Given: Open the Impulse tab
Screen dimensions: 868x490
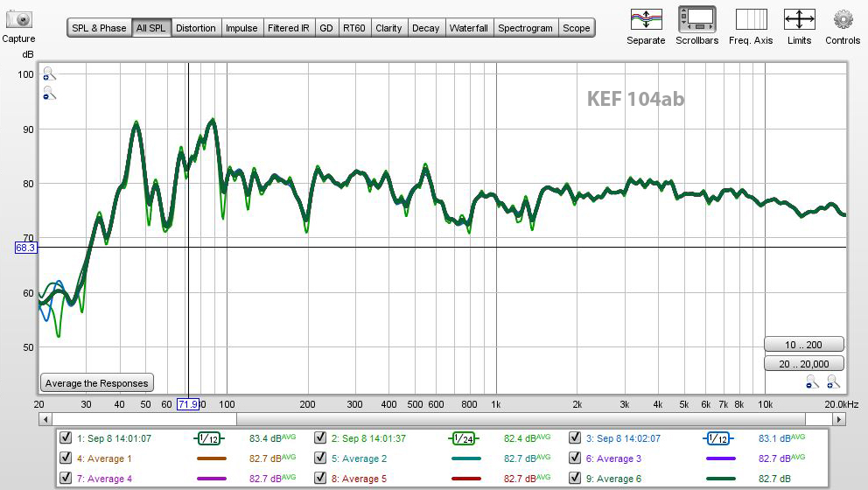Looking at the screenshot, I should point(241,28).
